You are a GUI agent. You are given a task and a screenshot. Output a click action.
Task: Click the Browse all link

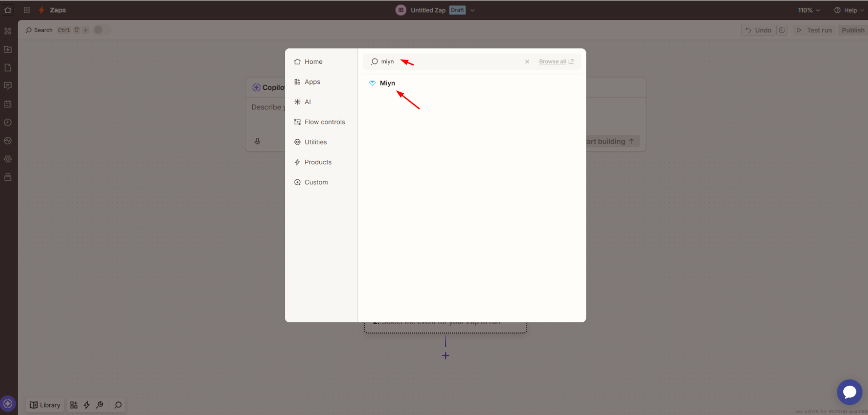point(556,61)
